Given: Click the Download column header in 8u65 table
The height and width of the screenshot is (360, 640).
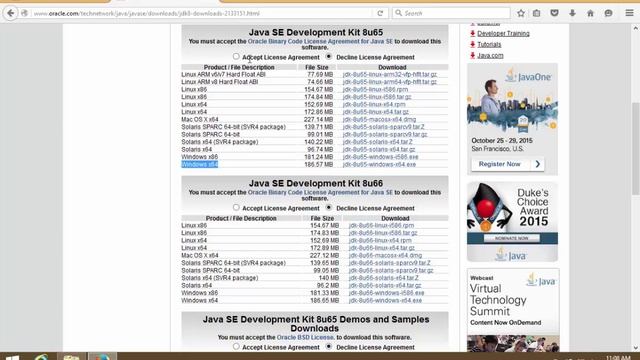Looking at the screenshot, I should coord(392,67).
